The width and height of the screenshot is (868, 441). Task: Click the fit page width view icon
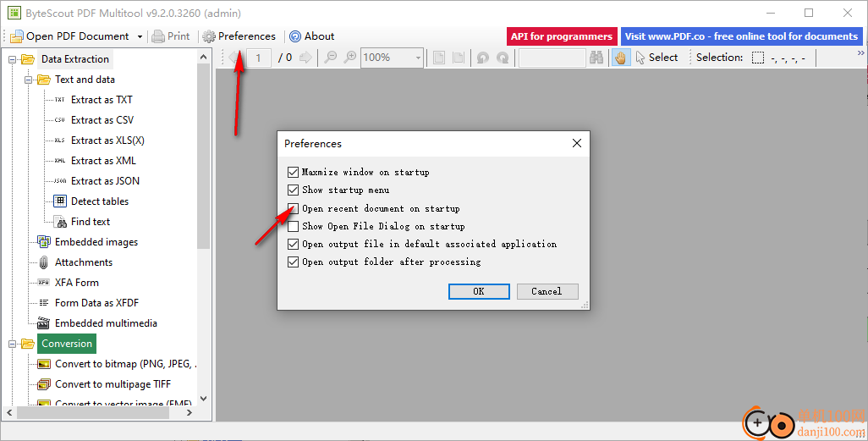pos(459,58)
